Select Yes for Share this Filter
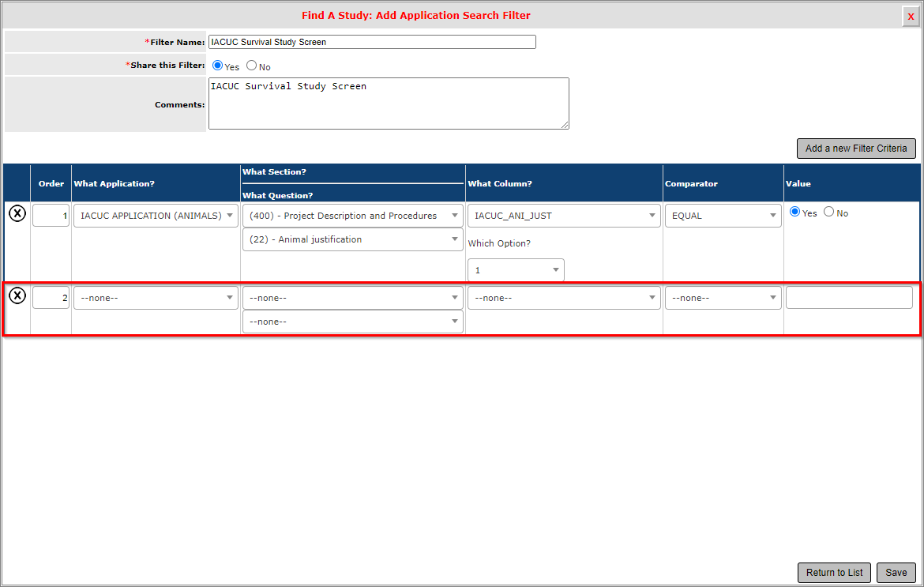Viewport: 924px width, 587px height. coord(217,66)
